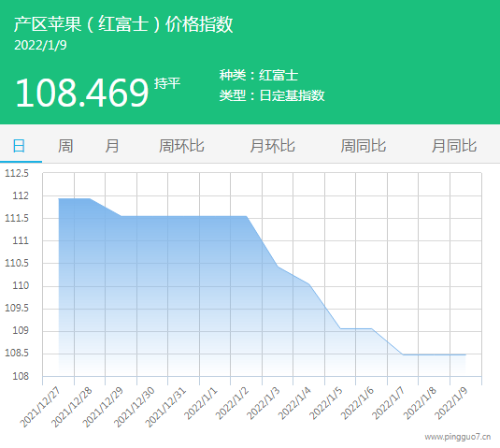Screen dimensions: 500x448
Task: Select the 日 daily tab
Action: click(19, 146)
